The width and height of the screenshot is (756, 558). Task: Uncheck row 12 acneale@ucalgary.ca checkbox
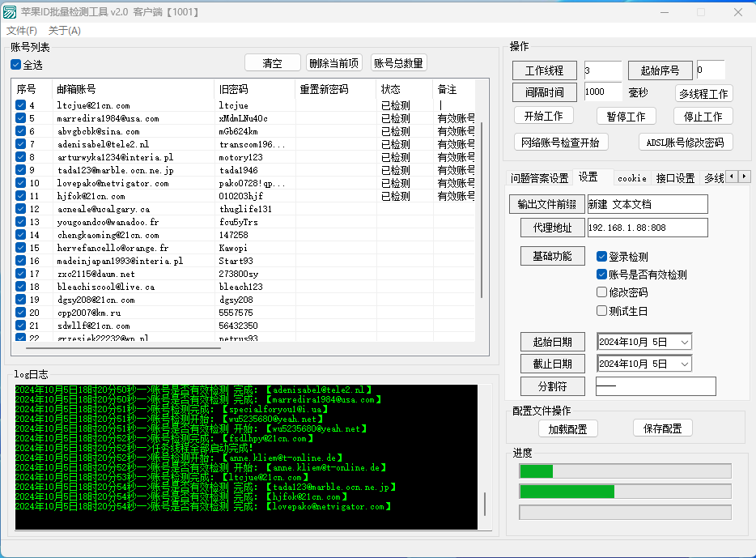[x=20, y=209]
